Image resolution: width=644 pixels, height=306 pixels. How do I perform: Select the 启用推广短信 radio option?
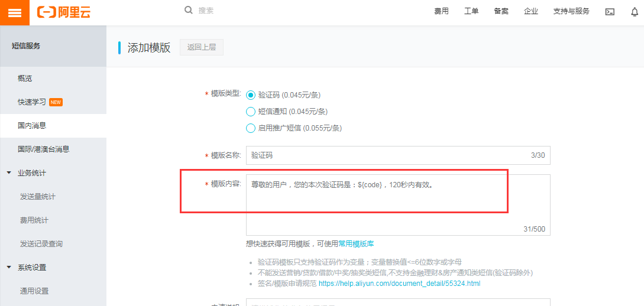[251, 128]
